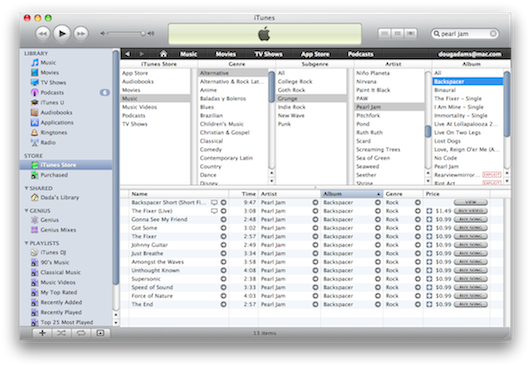The height and width of the screenshot is (367, 531).
Task: Collapse the Shared sidebar section
Action: pos(26,188)
